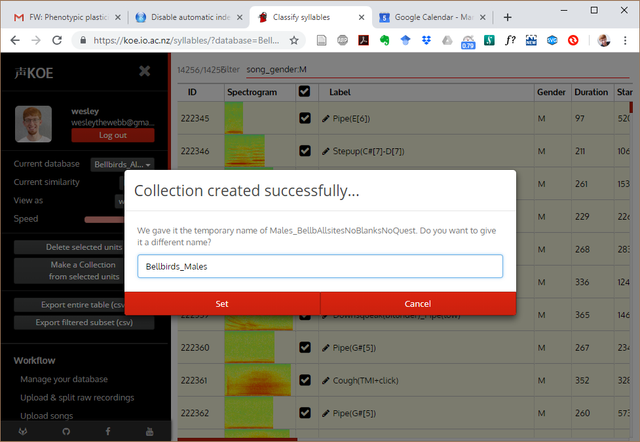Play spectrogram thumbnail of row 222345
640x442 pixels.
coord(234,118)
